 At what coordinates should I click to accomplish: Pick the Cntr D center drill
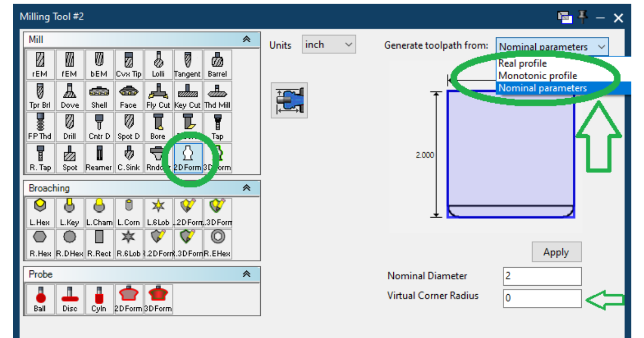click(99, 127)
